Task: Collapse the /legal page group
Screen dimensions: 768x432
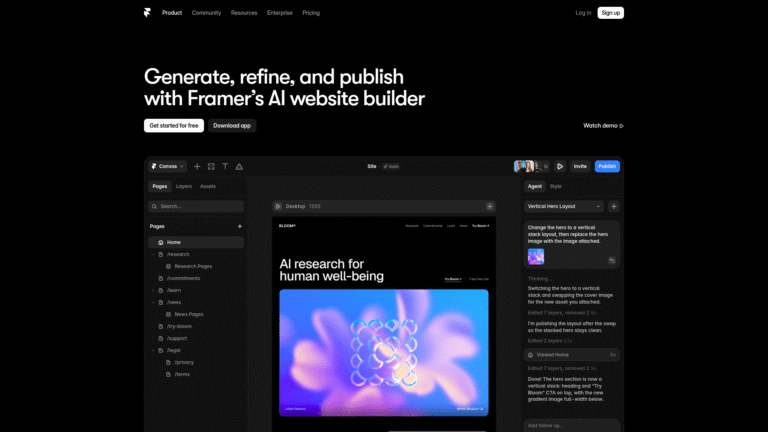Action: 153,350
